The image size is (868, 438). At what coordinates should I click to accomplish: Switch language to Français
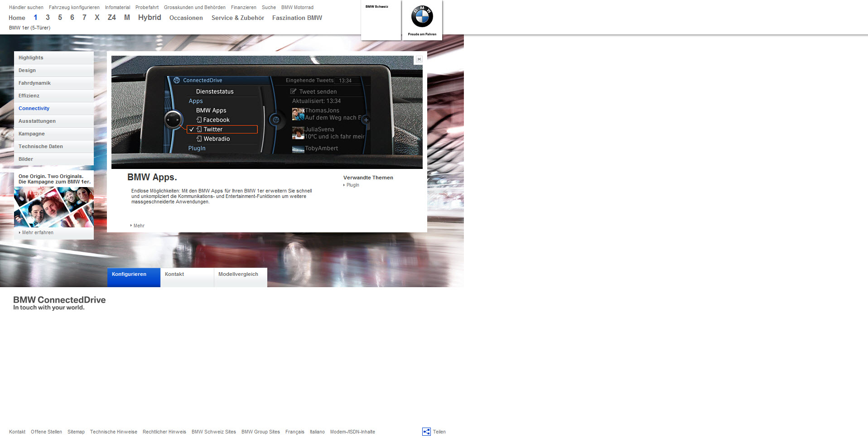pyautogui.click(x=295, y=432)
